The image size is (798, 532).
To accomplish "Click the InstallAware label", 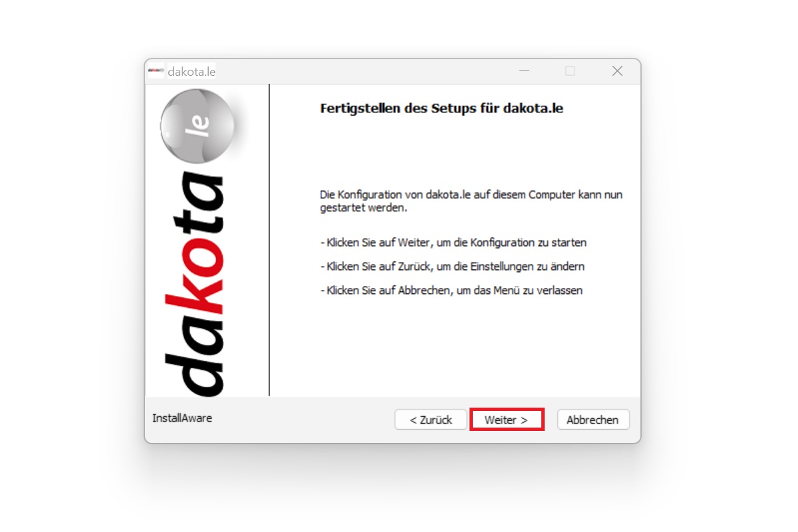I will coord(182,418).
